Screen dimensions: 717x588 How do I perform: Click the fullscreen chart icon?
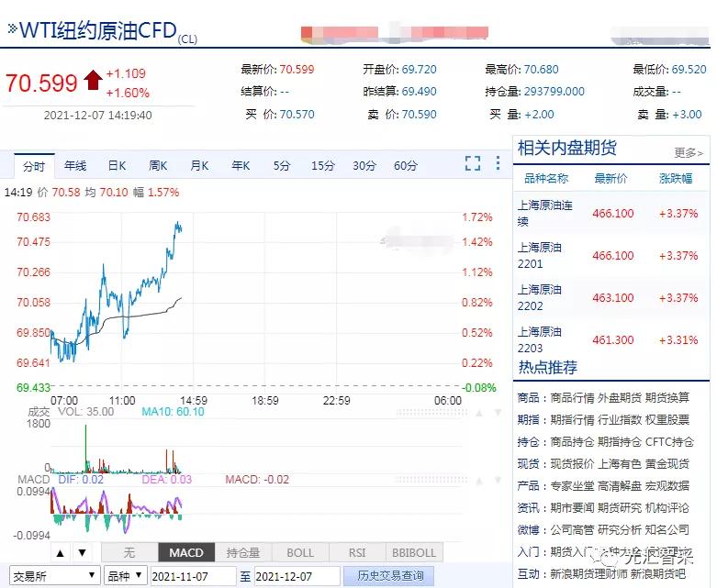[473, 164]
